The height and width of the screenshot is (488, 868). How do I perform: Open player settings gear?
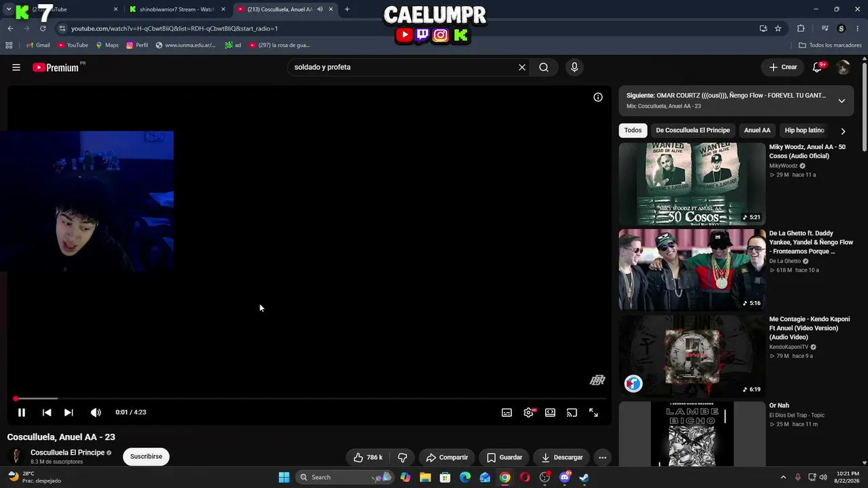pos(528,412)
